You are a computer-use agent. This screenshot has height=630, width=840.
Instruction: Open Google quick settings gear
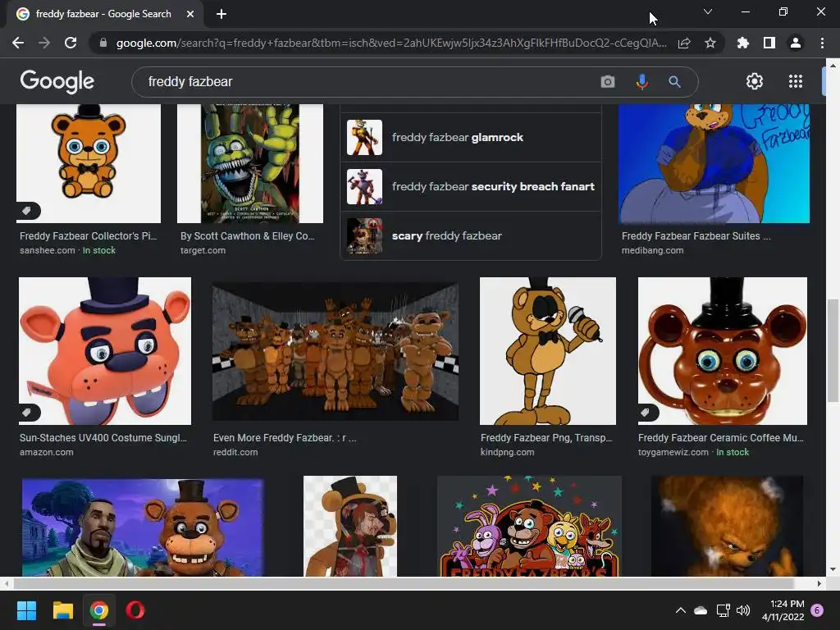755,81
